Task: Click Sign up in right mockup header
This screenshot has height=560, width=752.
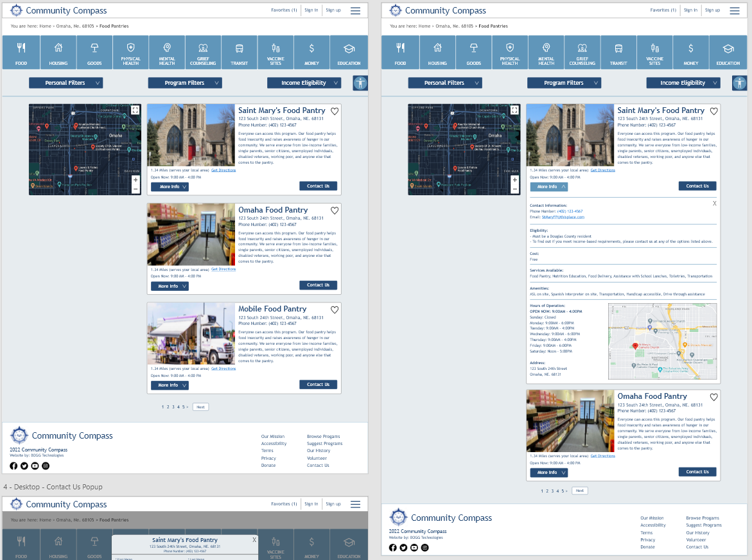Action: (712, 10)
